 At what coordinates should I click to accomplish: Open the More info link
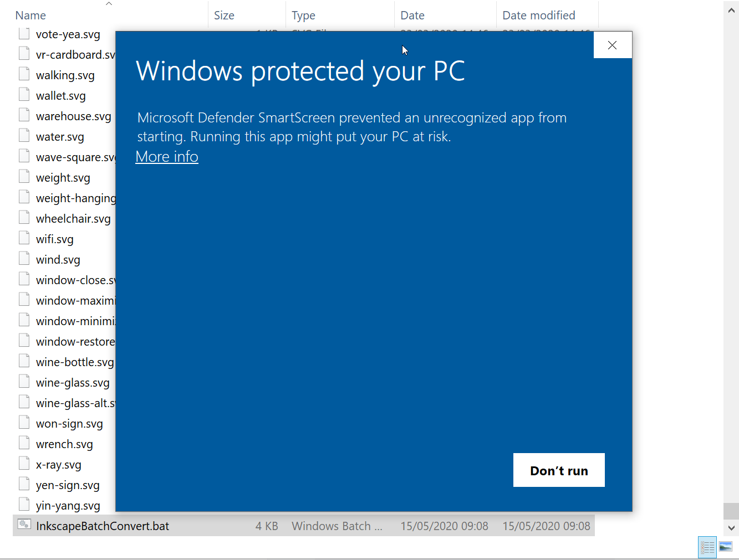tap(167, 157)
